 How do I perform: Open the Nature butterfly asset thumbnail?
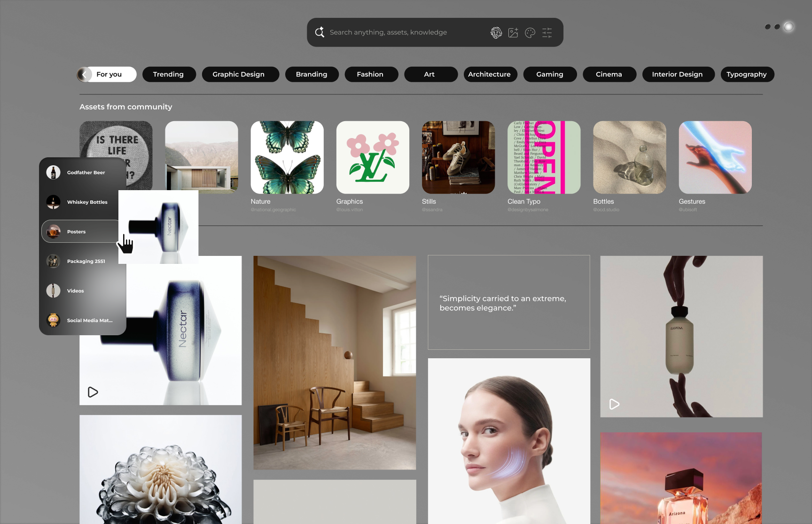coord(287,157)
